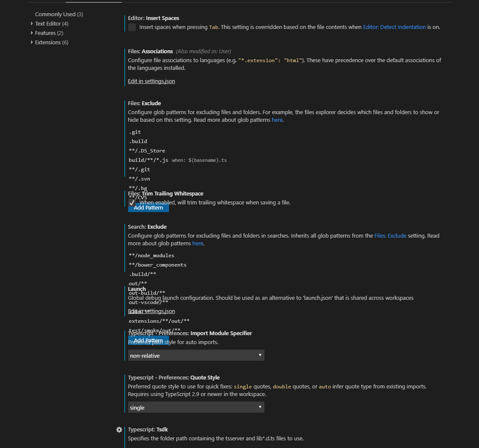This screenshot has width=479, height=448.
Task: Uncheck Files: Trim Trailing Whitespace
Action: (132, 203)
